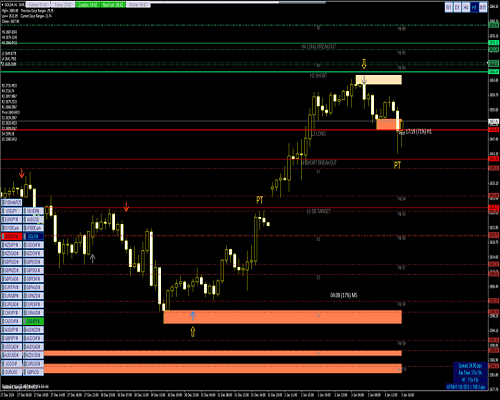Click the yellow PT marker mid-chart

(260, 200)
